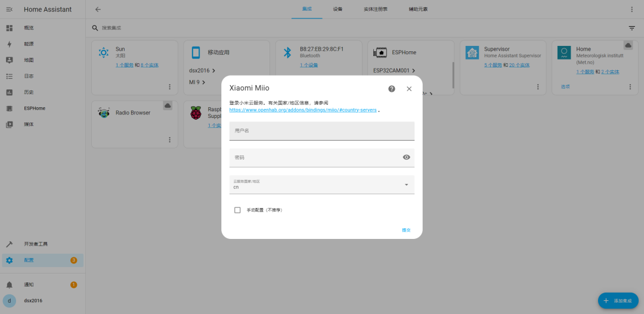Viewport: 644px width, 314px height.
Task: Open the Radio Browser card options menu
Action: pos(169,139)
